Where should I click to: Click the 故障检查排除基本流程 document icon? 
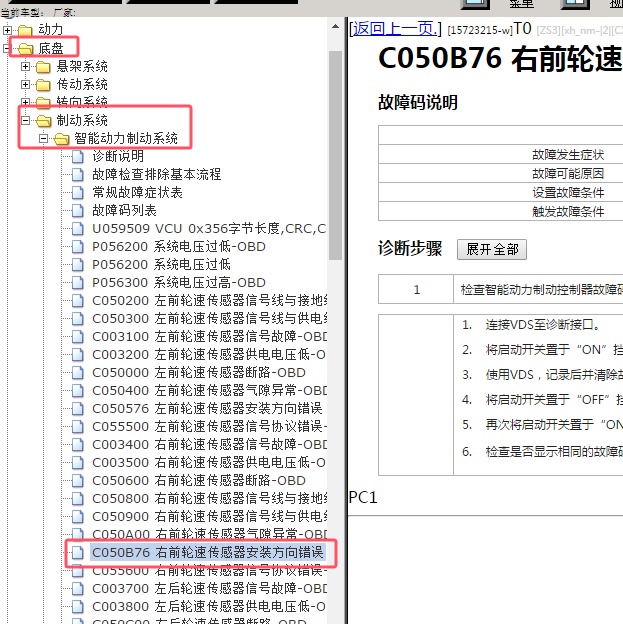78,174
